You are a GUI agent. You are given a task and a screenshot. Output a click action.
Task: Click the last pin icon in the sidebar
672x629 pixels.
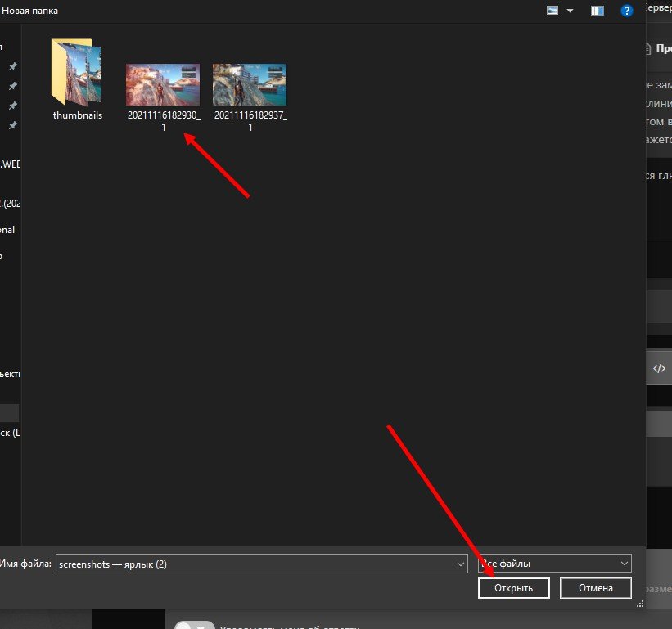(x=12, y=125)
